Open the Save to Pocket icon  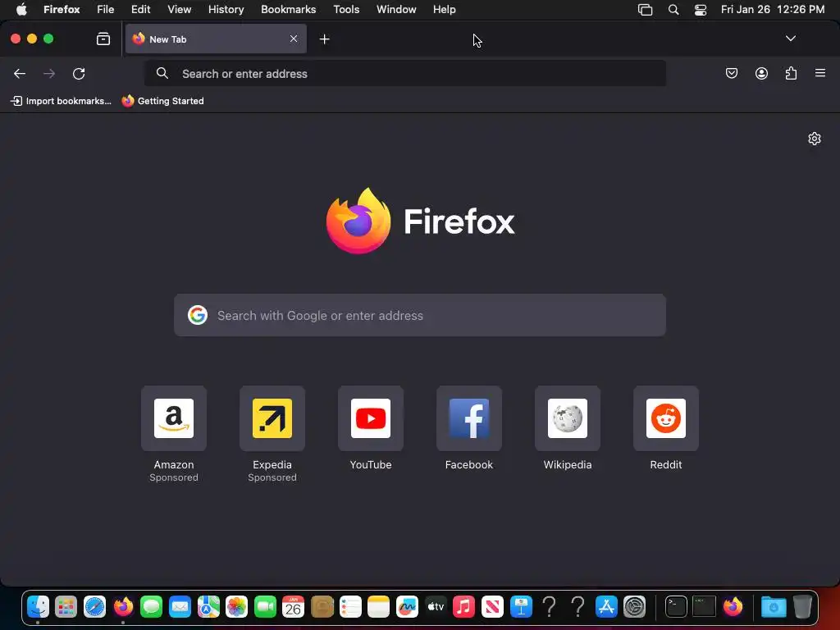coord(731,73)
